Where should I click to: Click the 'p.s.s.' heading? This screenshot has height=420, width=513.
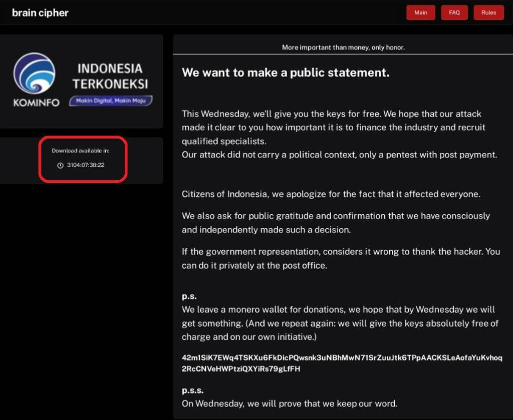click(192, 390)
